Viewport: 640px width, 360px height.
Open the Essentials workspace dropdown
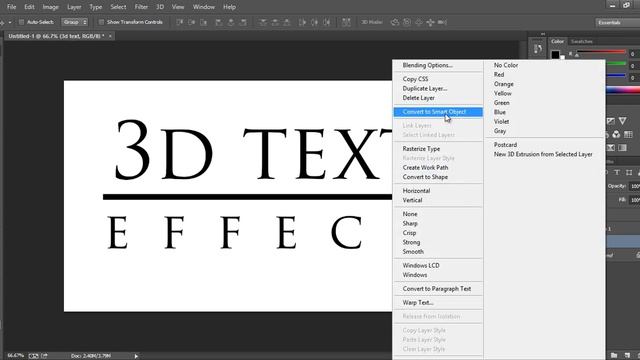click(617, 22)
